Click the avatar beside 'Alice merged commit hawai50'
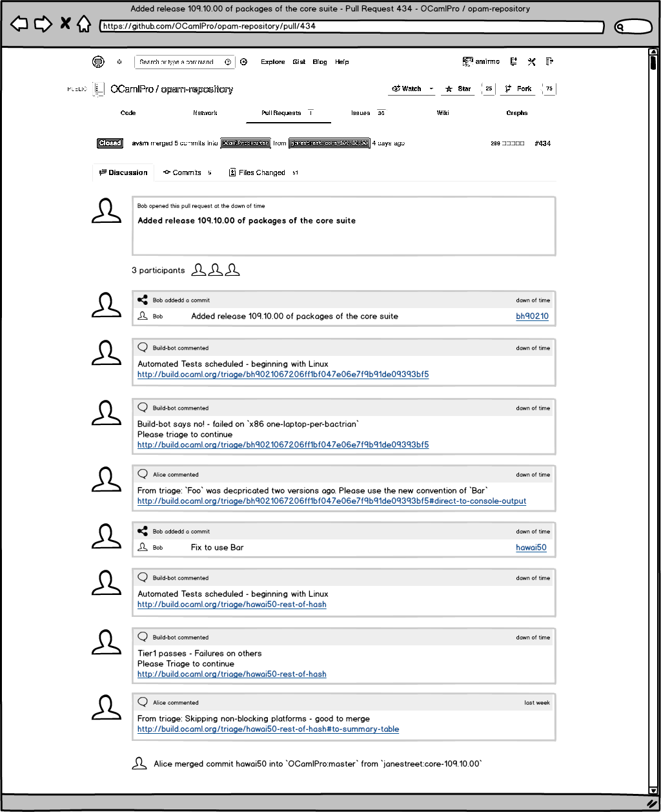This screenshot has height=812, width=661. [x=139, y=764]
